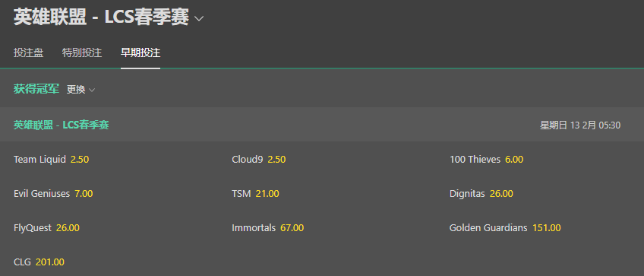Image resolution: width=644 pixels, height=276 pixels.
Task: Select Dignitas at 26.00
Action: (481, 194)
